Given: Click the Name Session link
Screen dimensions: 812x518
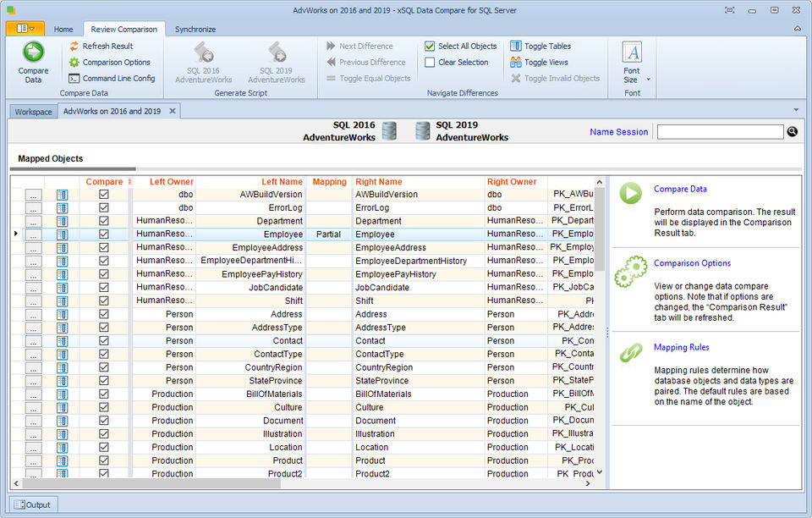Looking at the screenshot, I should 619,132.
